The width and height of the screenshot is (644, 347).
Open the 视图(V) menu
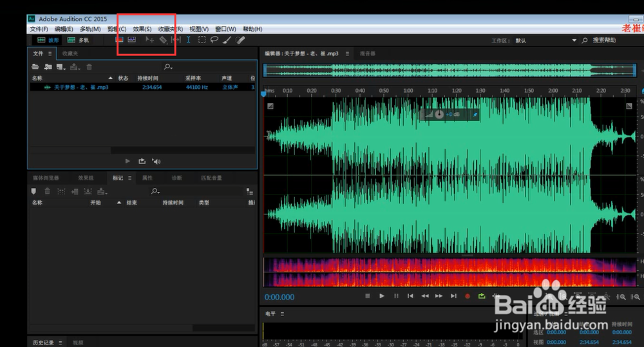pos(199,29)
